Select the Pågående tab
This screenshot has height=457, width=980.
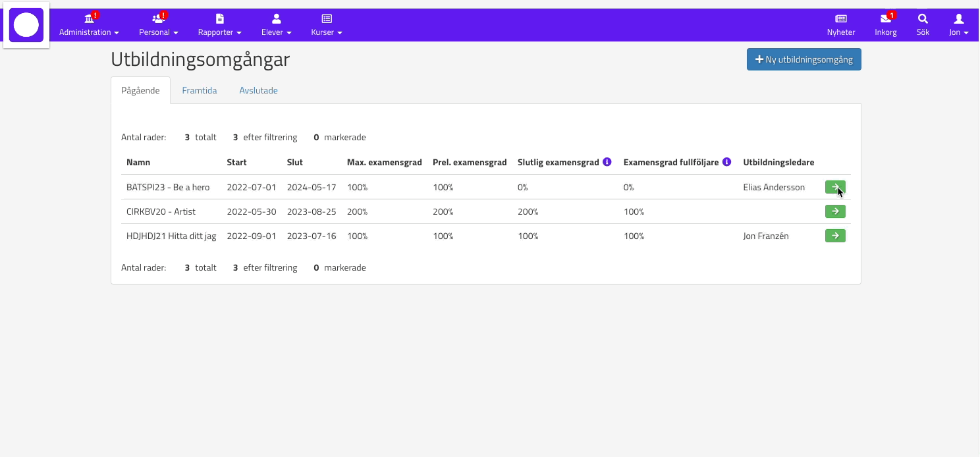[140, 91]
